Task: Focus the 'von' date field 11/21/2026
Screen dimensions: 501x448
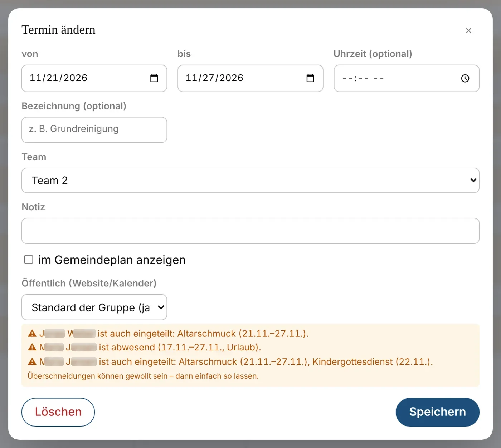Action: point(94,78)
